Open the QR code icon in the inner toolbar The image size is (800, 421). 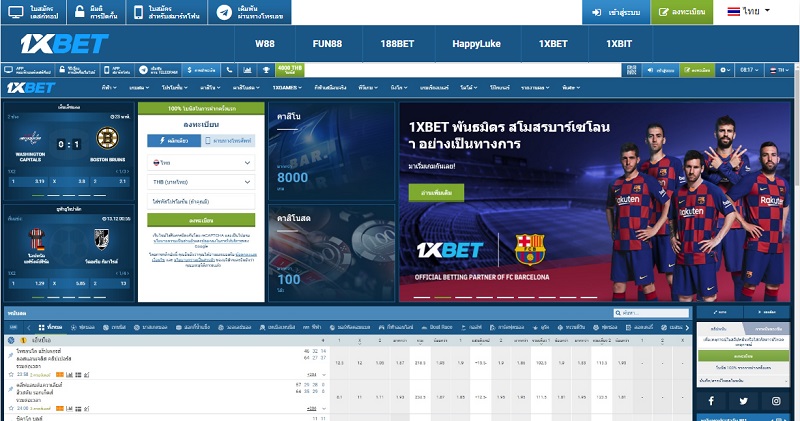(631, 70)
